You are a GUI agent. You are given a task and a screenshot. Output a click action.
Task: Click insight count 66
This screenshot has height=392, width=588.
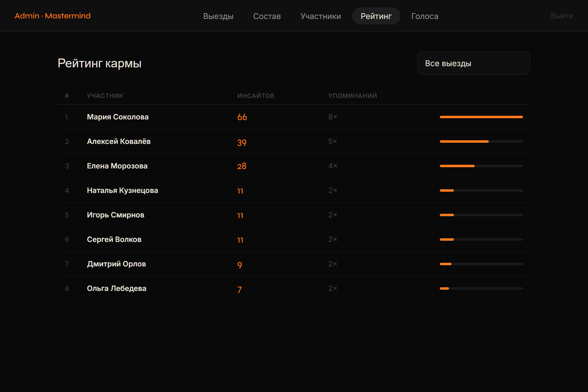tap(242, 117)
